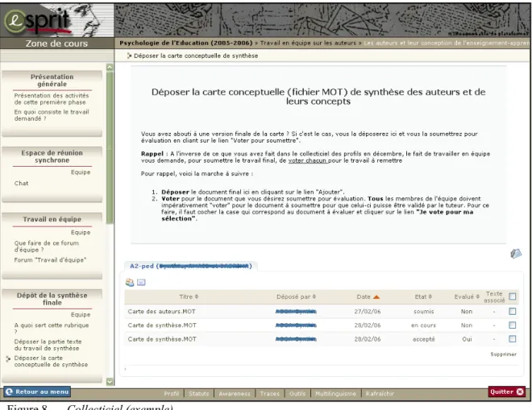Screen dimensions: 532x410
Task: Click the sidebar scroll down arrow
Action: tap(110, 382)
